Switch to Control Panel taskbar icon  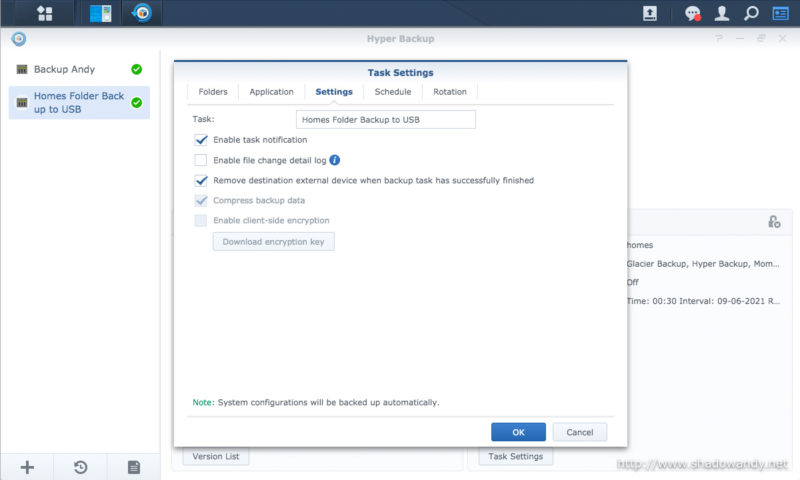coord(101,13)
